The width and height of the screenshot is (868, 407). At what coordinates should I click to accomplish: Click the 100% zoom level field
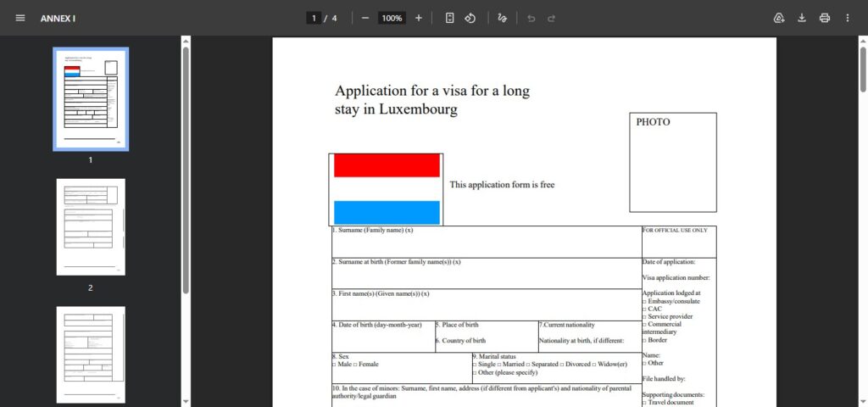[x=392, y=18]
